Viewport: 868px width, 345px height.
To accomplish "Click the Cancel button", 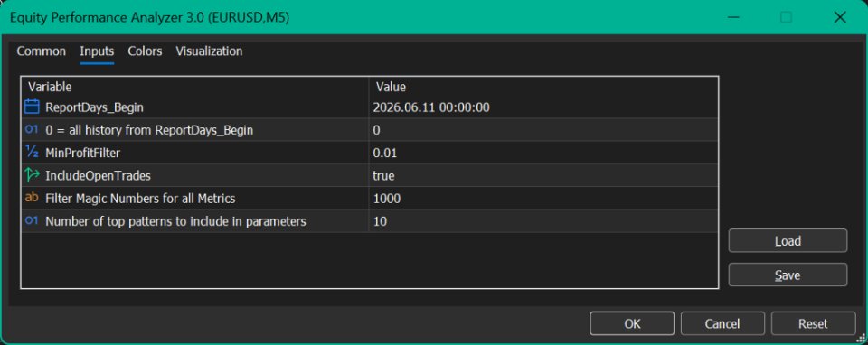I will click(722, 323).
